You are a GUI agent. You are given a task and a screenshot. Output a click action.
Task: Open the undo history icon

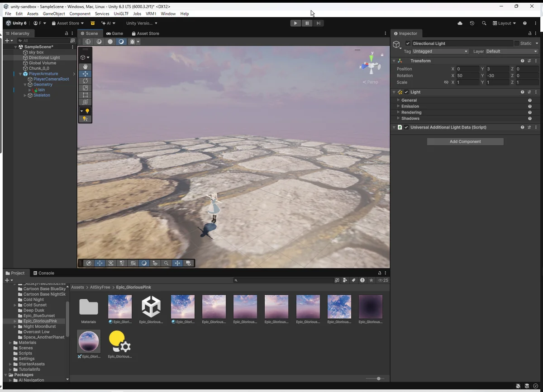coord(472,23)
